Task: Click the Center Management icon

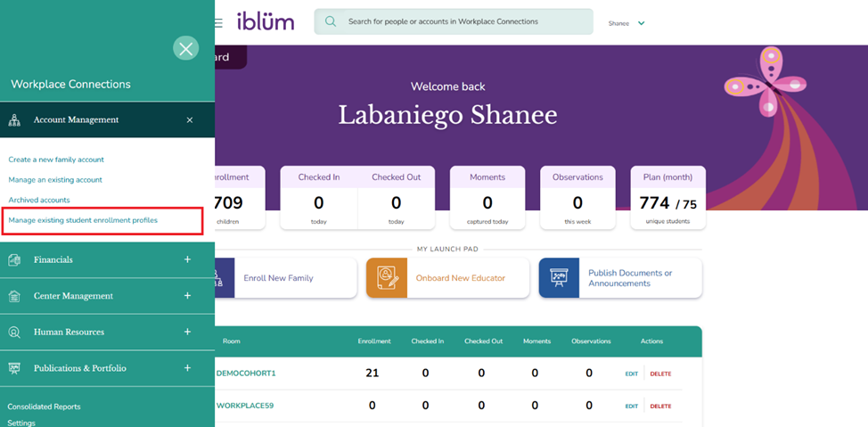Action: pyautogui.click(x=14, y=296)
